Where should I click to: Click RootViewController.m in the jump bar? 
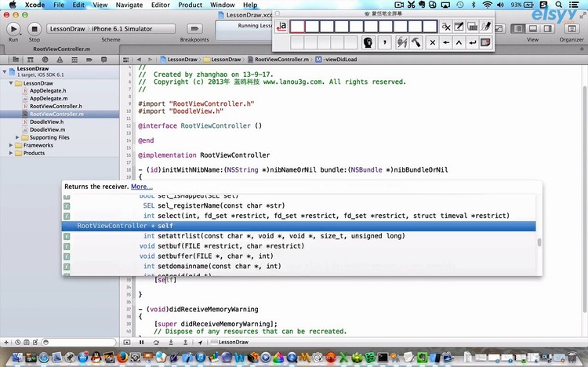tap(278, 60)
